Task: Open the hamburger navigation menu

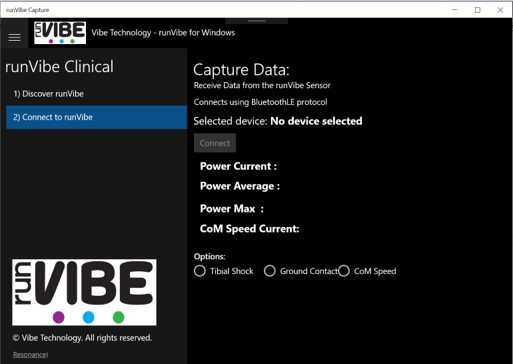Action: tap(14, 37)
